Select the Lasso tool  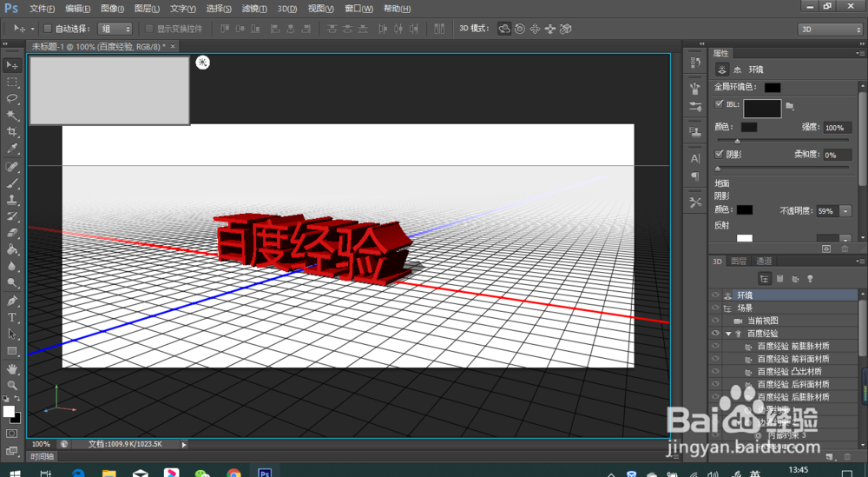click(x=12, y=98)
